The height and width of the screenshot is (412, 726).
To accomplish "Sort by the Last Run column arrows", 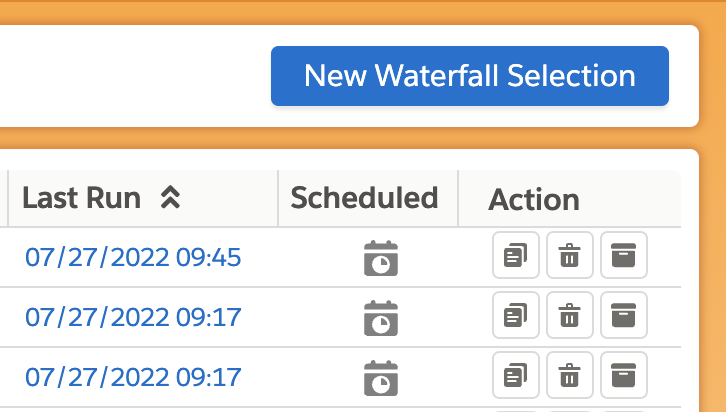I will pyautogui.click(x=170, y=198).
